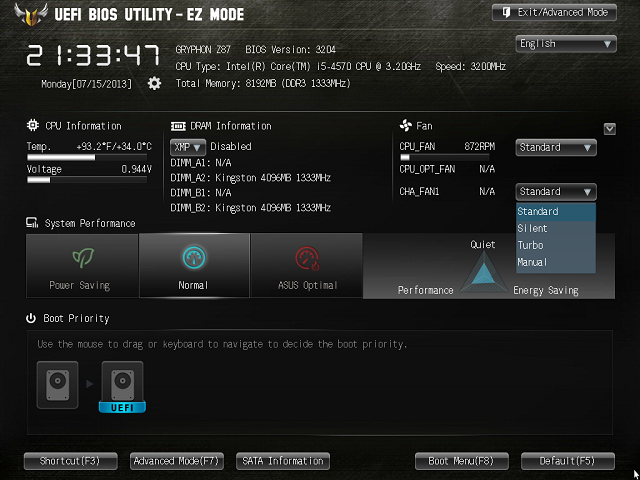Click the Fan section fan icon

coord(406,125)
